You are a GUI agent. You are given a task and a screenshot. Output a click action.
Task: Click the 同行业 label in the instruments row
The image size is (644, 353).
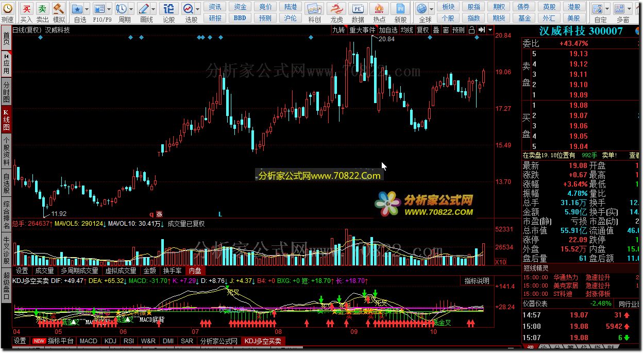[629, 304]
